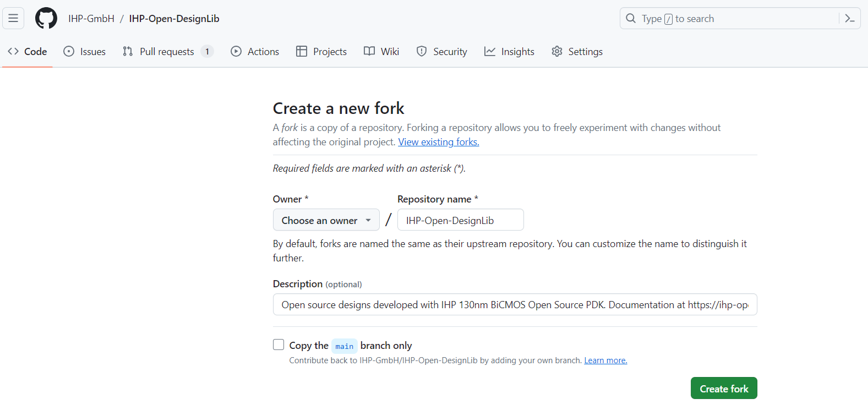Open the Issues tab

coord(85,51)
